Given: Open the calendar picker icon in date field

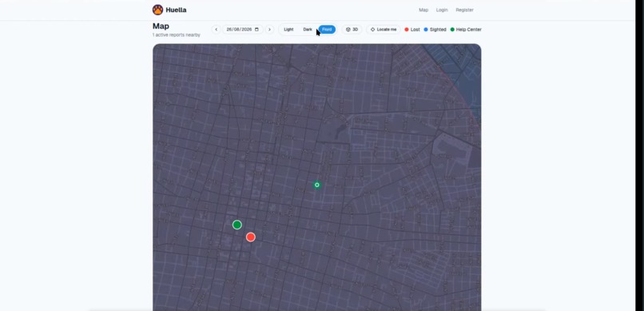Looking at the screenshot, I should [x=256, y=30].
